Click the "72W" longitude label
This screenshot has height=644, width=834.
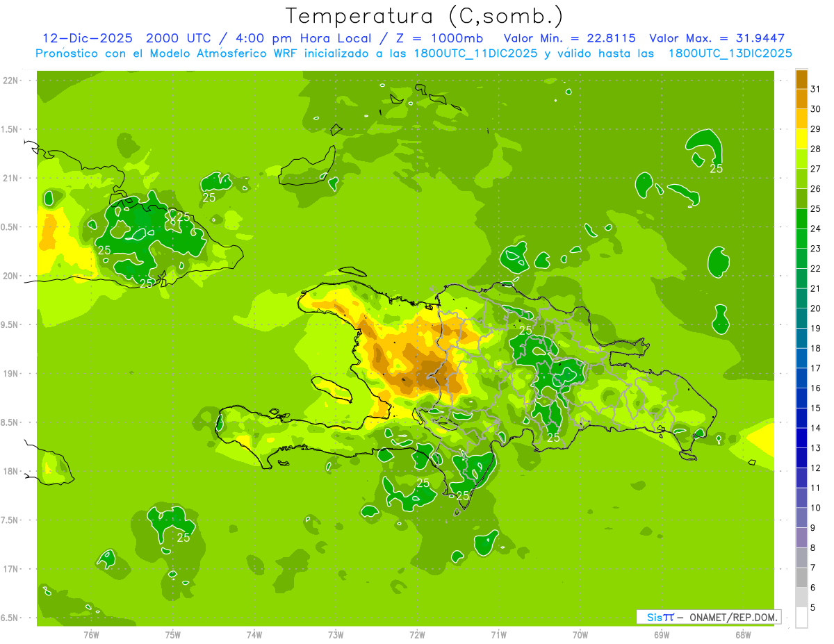tap(417, 634)
